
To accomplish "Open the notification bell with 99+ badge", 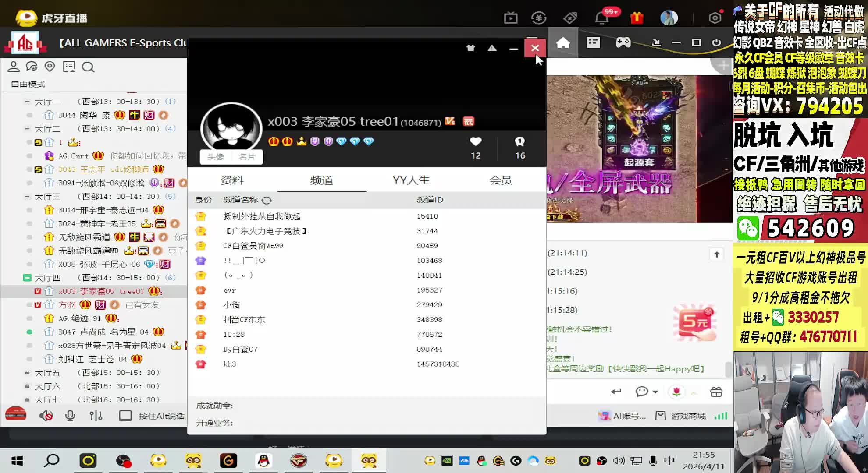I will (x=601, y=18).
